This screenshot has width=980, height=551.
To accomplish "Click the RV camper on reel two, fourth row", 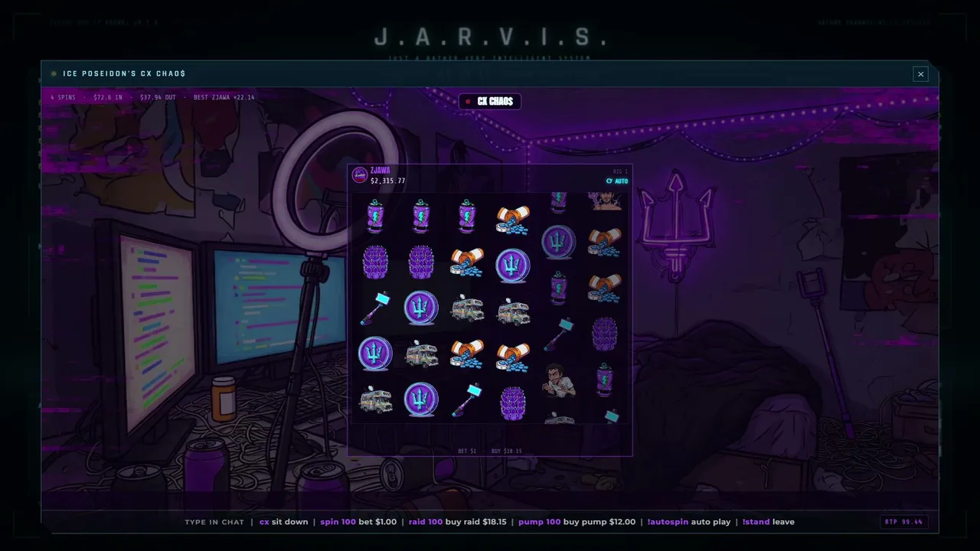I will 421,354.
